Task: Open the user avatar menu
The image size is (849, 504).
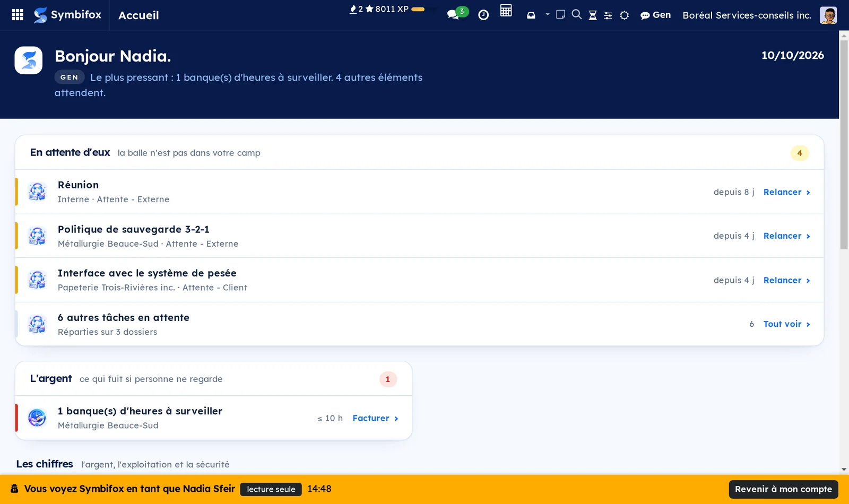Action: pos(828,15)
